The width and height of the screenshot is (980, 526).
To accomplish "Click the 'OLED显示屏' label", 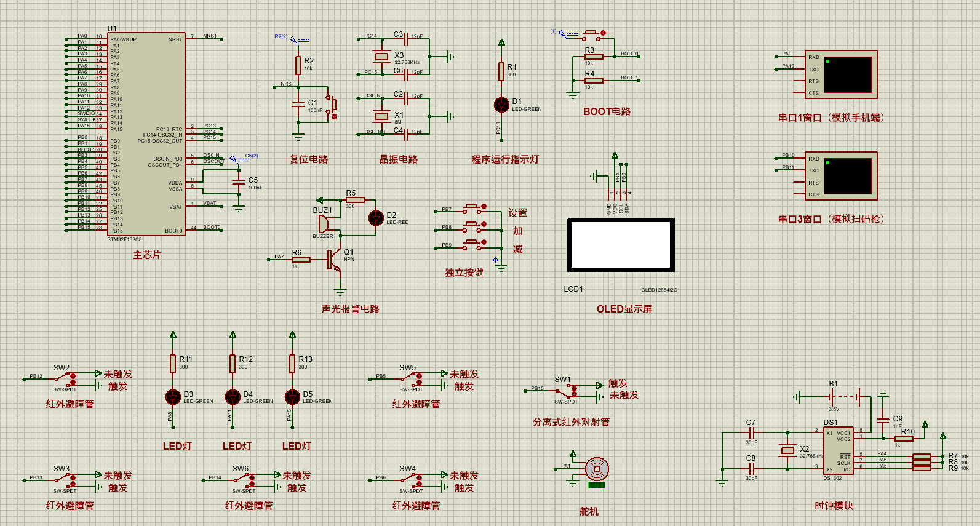I will coord(624,309).
